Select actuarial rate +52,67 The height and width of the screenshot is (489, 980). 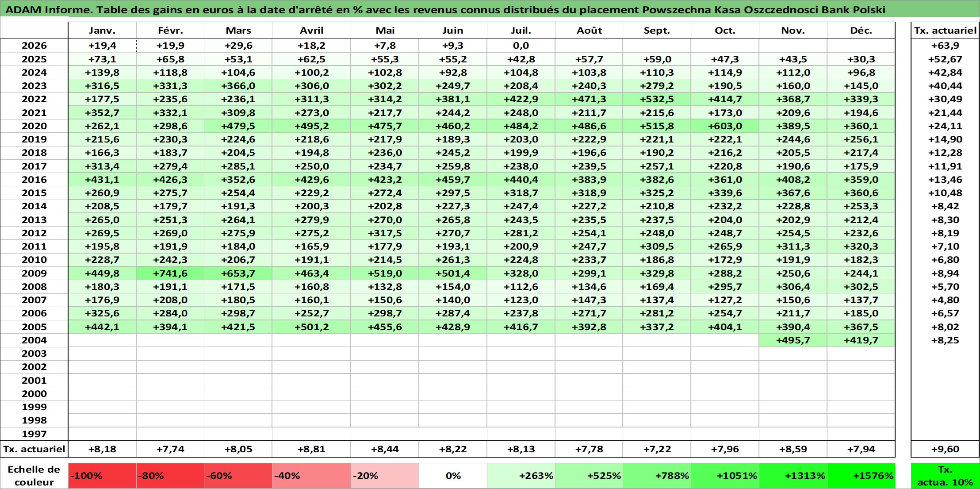coord(945,59)
